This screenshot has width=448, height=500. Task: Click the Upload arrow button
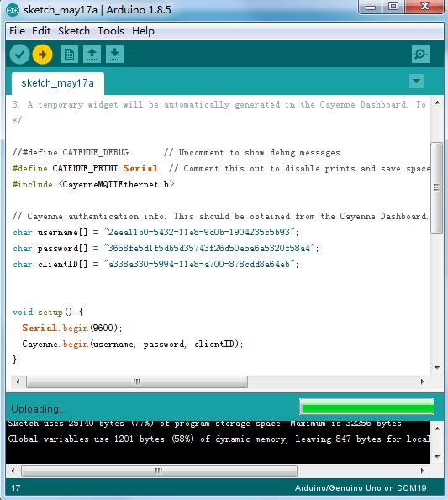pyautogui.click(x=42, y=55)
